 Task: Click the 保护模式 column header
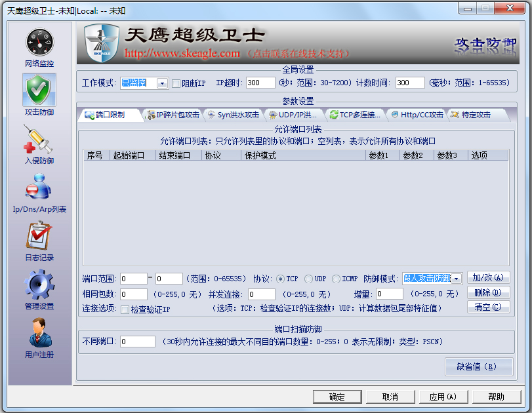tap(303, 155)
